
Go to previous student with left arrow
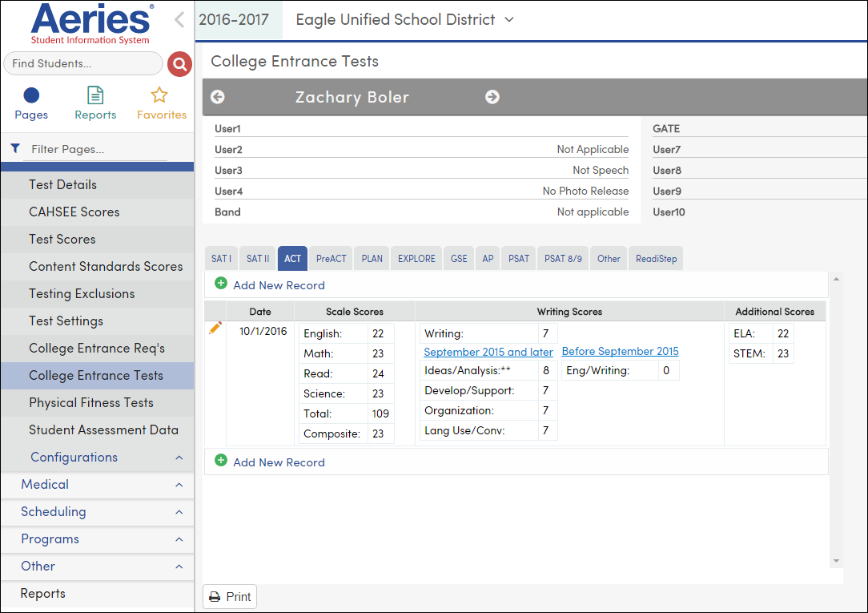tap(217, 96)
